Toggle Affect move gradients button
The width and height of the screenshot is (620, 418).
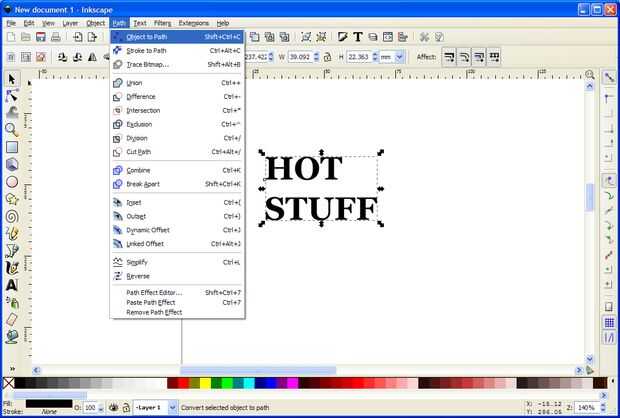[479, 57]
